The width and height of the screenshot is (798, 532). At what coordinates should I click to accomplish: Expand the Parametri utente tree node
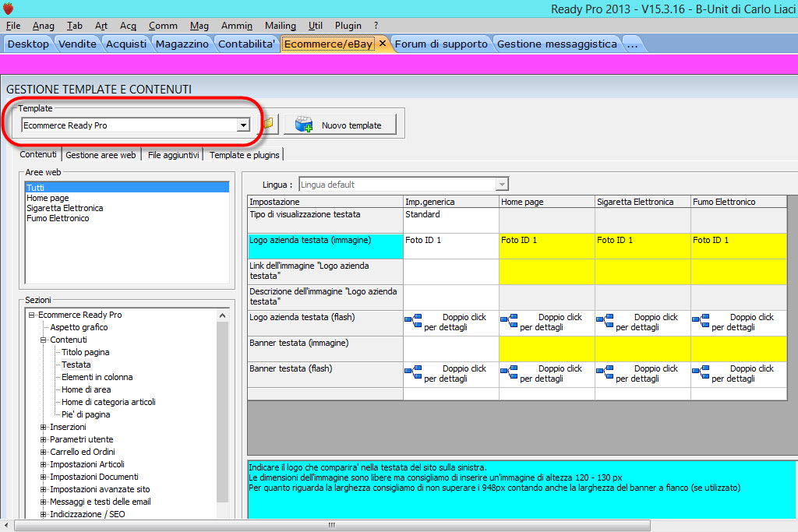click(x=44, y=440)
